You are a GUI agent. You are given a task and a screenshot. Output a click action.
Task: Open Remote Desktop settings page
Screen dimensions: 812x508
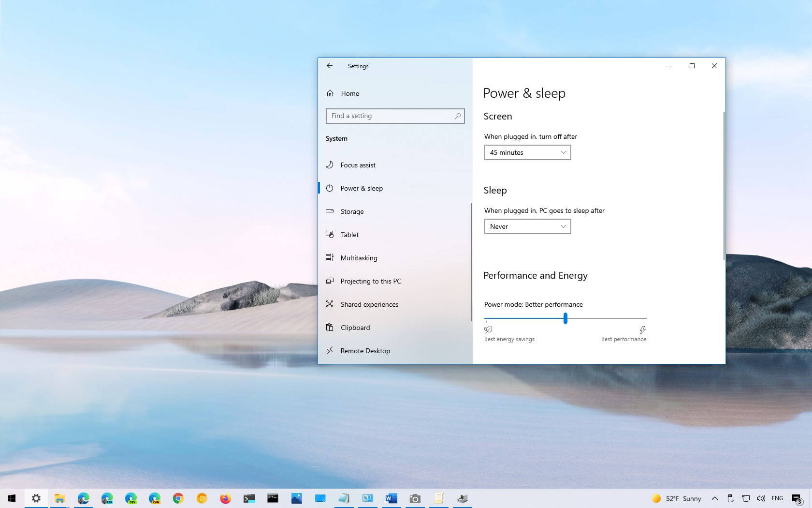394,351
